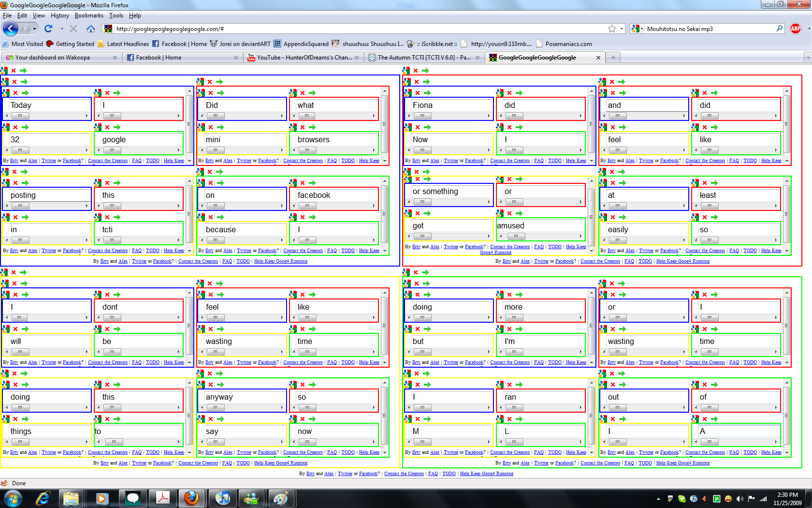Open the AppendixSquared bookmark

pyautogui.click(x=301, y=44)
